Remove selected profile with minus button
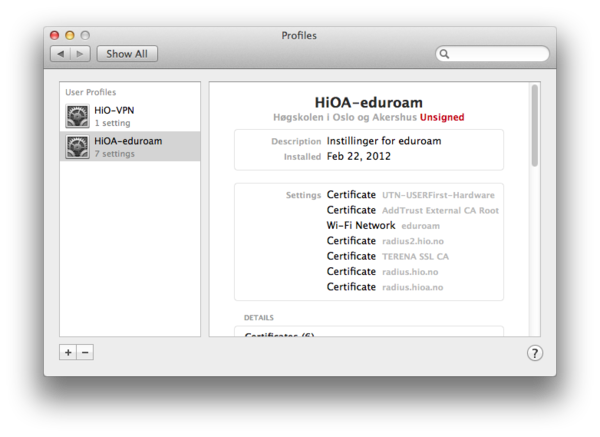Viewport: 600px width, 437px height. click(x=85, y=352)
